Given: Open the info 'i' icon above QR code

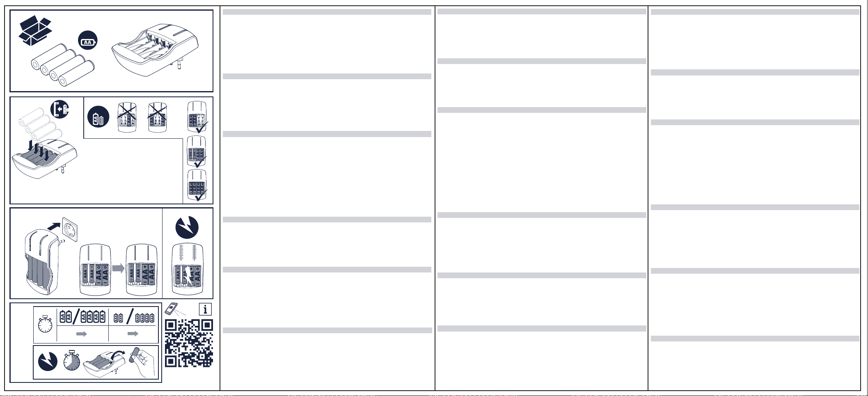Looking at the screenshot, I should pyautogui.click(x=205, y=309).
